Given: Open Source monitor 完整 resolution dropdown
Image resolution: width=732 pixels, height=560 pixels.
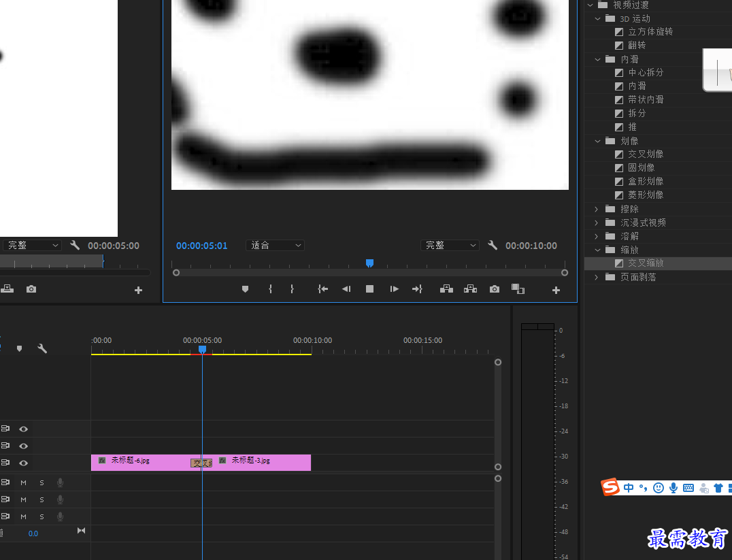Looking at the screenshot, I should (32, 245).
